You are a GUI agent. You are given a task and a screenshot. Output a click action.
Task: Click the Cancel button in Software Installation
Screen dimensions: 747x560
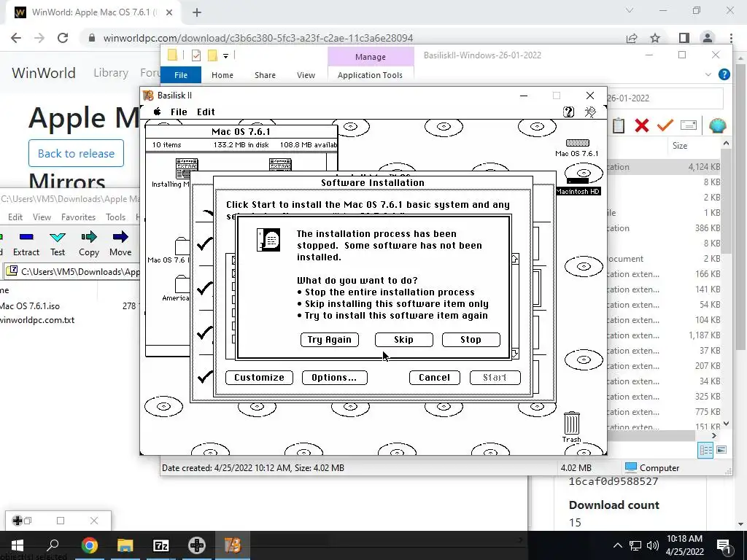(435, 378)
